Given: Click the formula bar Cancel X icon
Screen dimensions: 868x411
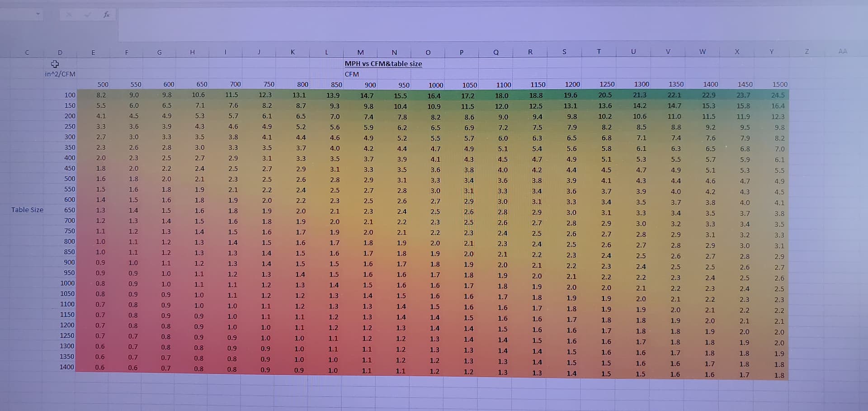Looking at the screenshot, I should 69,14.
